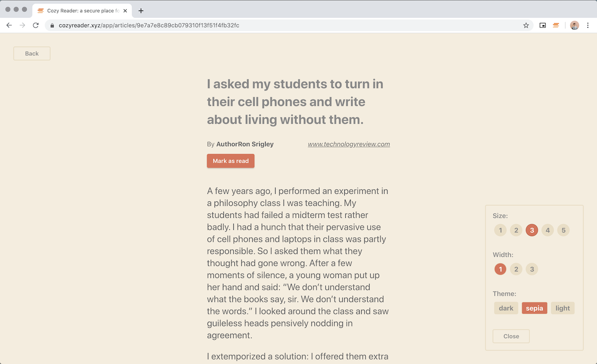The image size is (597, 364).
Task: Set text size to 1
Action: click(x=500, y=230)
